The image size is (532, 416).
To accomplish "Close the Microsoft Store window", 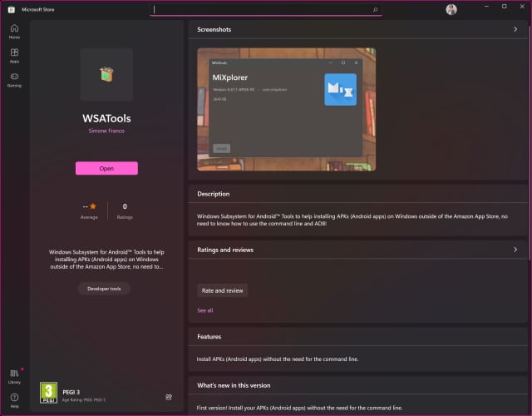I will click(522, 7).
